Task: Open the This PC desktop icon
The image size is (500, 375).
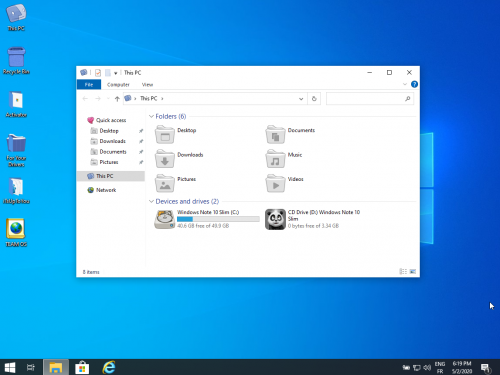Action: [x=16, y=17]
